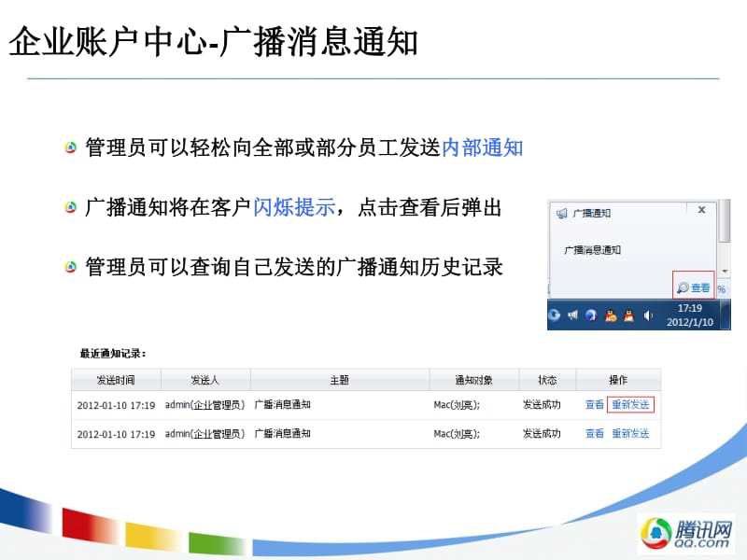Click the Show desktop strip beside the taskbar clock

pyautogui.click(x=726, y=315)
